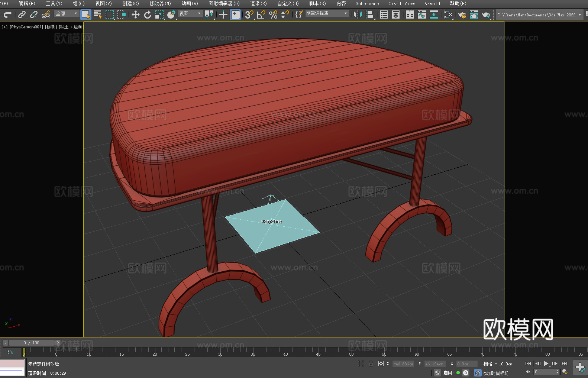Toggle Scene Explorer icon
The image size is (588, 378).
point(384,14)
